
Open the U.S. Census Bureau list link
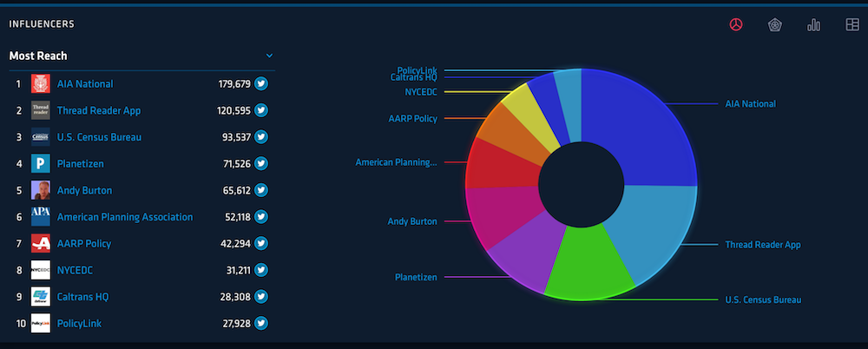click(x=99, y=137)
